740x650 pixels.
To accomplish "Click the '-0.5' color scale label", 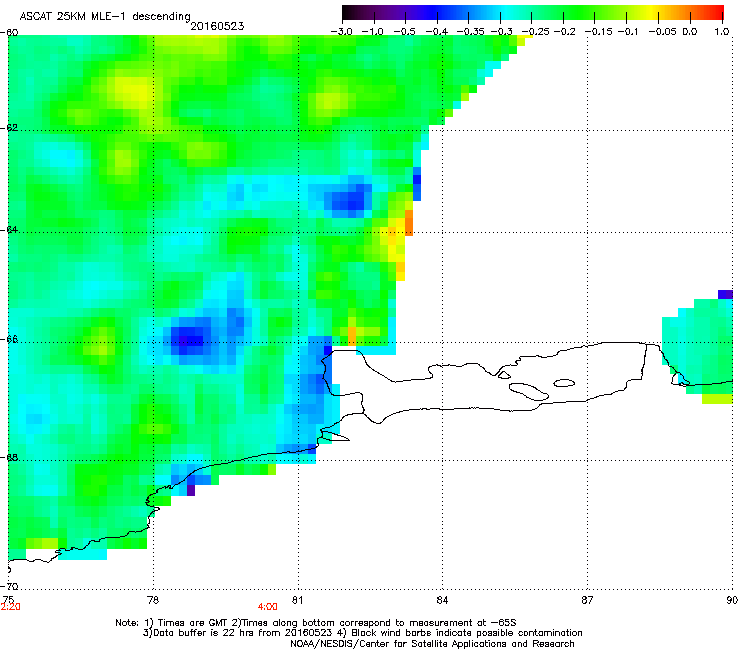I will click(404, 32).
